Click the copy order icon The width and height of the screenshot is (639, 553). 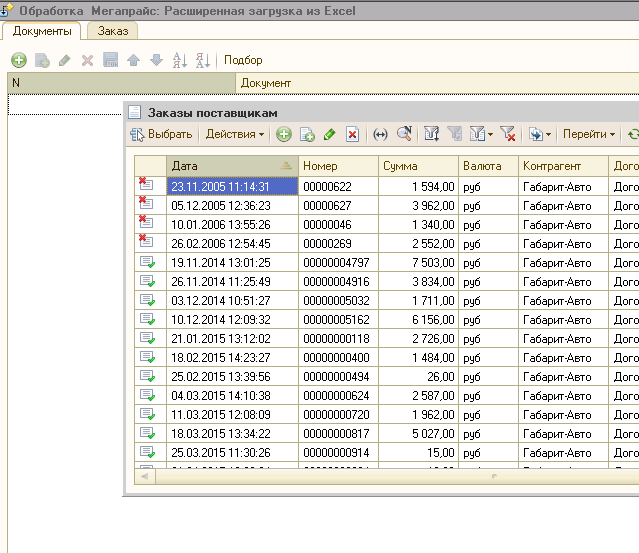coord(307,134)
